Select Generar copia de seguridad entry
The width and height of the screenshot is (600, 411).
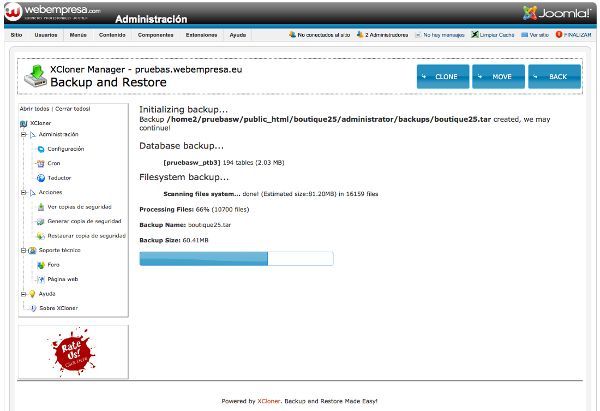pos(84,221)
